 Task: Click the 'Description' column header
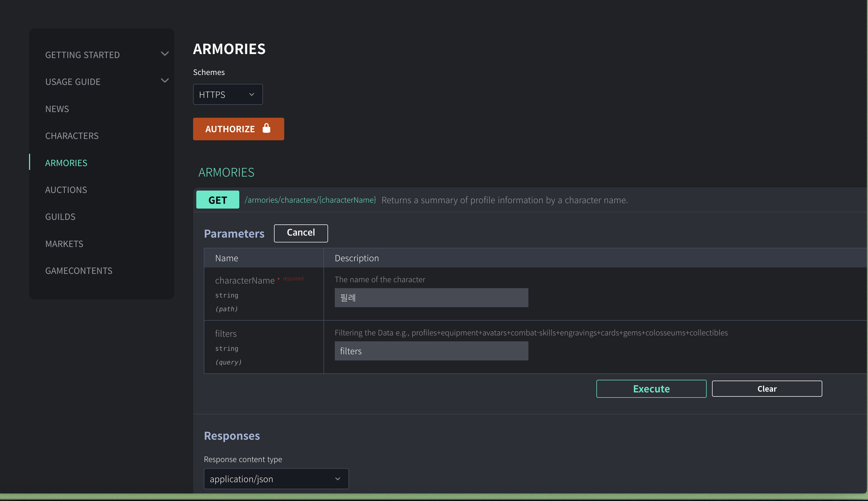(x=357, y=258)
